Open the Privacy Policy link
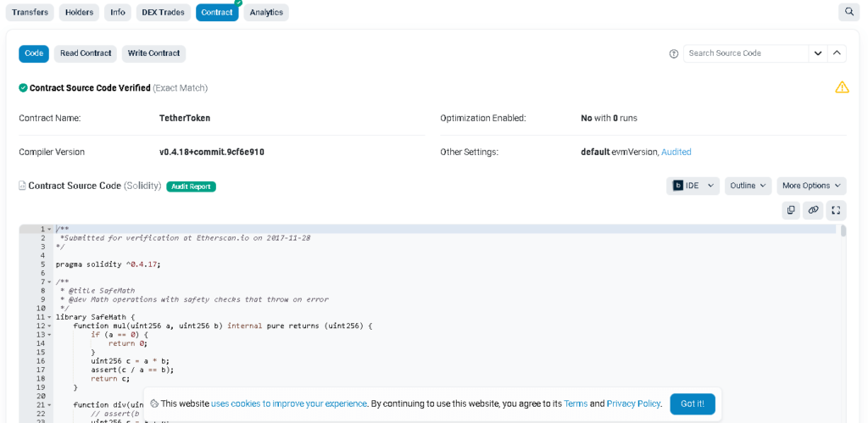Viewport: 868px width, 423px height. (x=633, y=404)
